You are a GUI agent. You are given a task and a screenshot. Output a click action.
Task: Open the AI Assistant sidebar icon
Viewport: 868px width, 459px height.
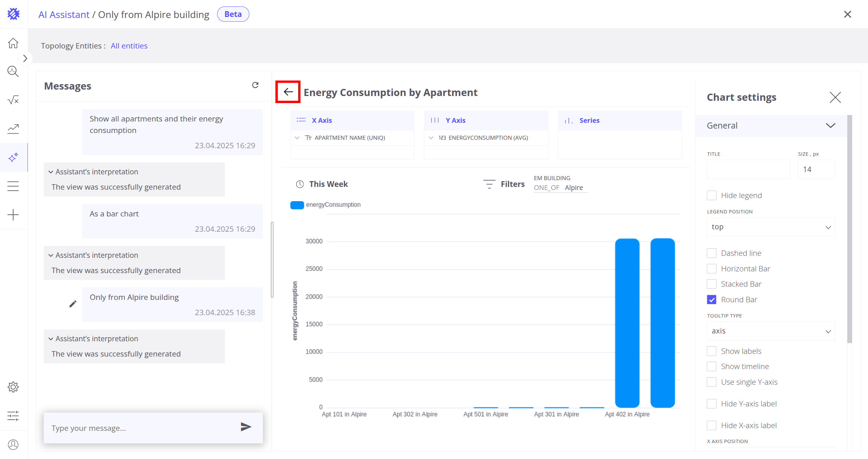[13, 157]
